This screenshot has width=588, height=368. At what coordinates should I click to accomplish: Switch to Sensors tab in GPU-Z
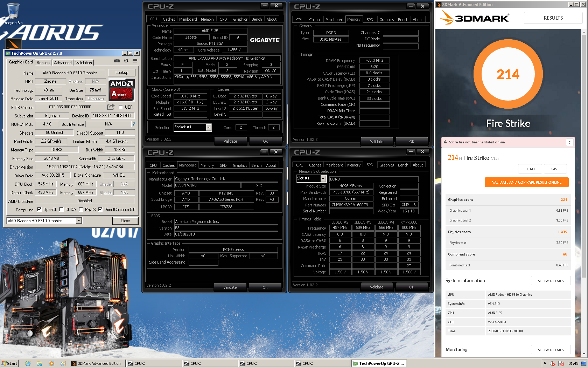[x=43, y=62]
